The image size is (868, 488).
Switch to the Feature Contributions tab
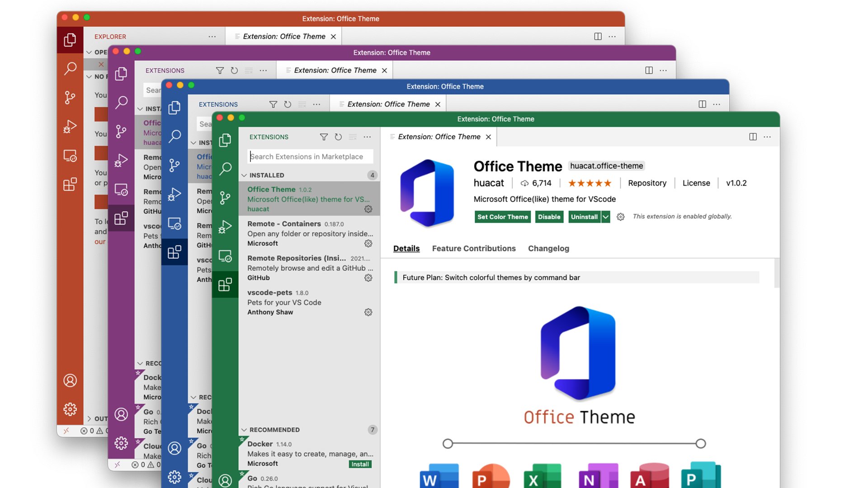point(473,249)
